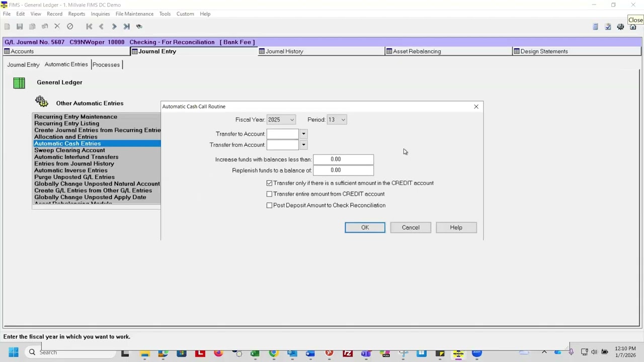644x362 pixels.
Task: Switch to the Accounts tab
Action: pos(66,51)
